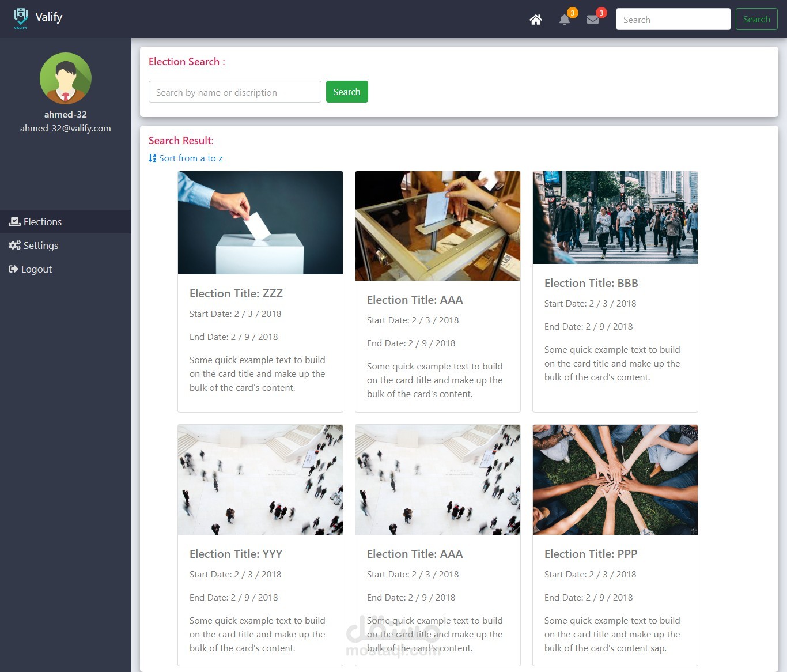Focus the top navigation Search field
Screen dimensions: 787x672
point(674,19)
